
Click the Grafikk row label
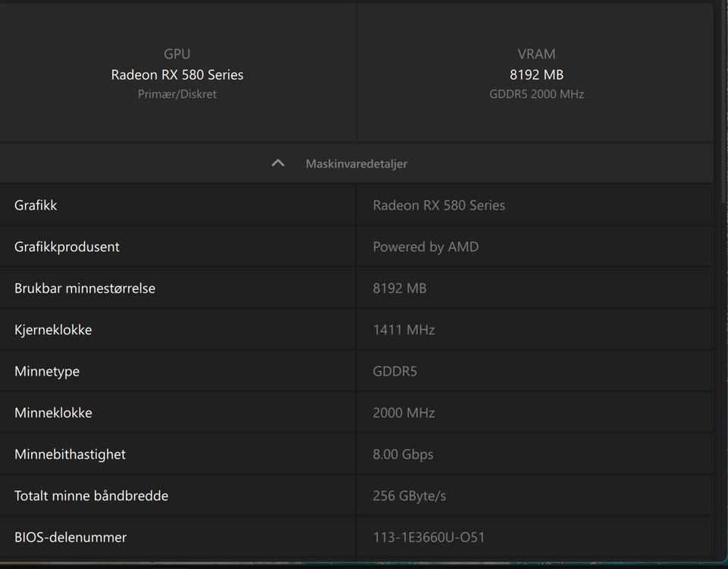(36, 206)
